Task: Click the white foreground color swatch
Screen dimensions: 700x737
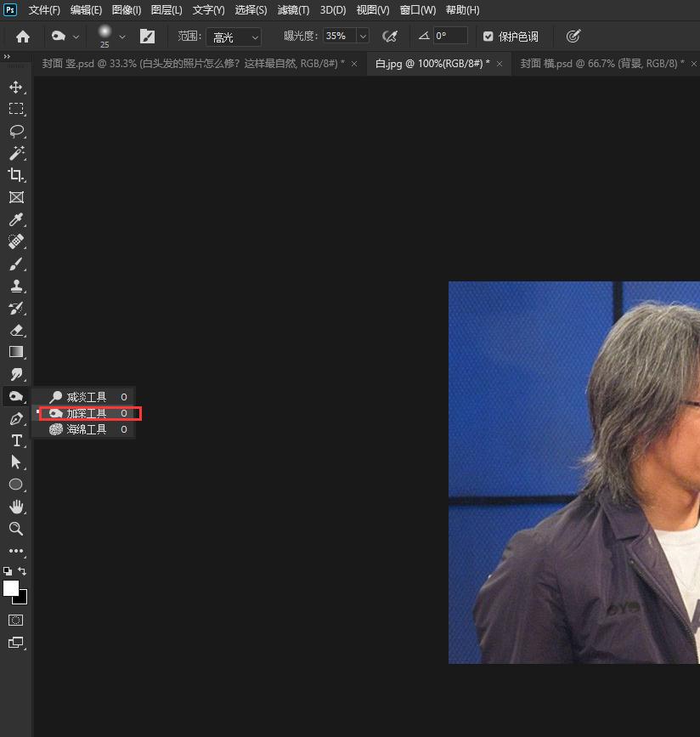Action: [11, 587]
